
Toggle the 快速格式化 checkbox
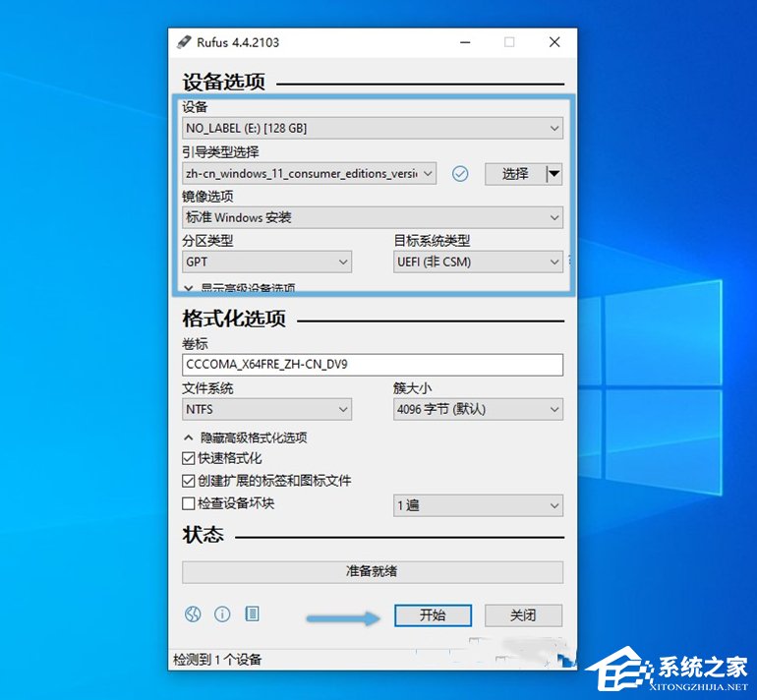(189, 458)
